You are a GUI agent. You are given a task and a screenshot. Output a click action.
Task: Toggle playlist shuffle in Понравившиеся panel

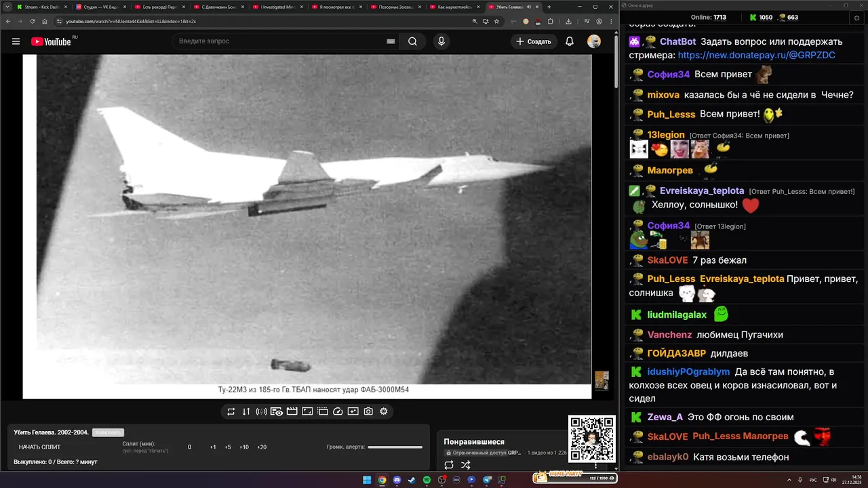466,465
